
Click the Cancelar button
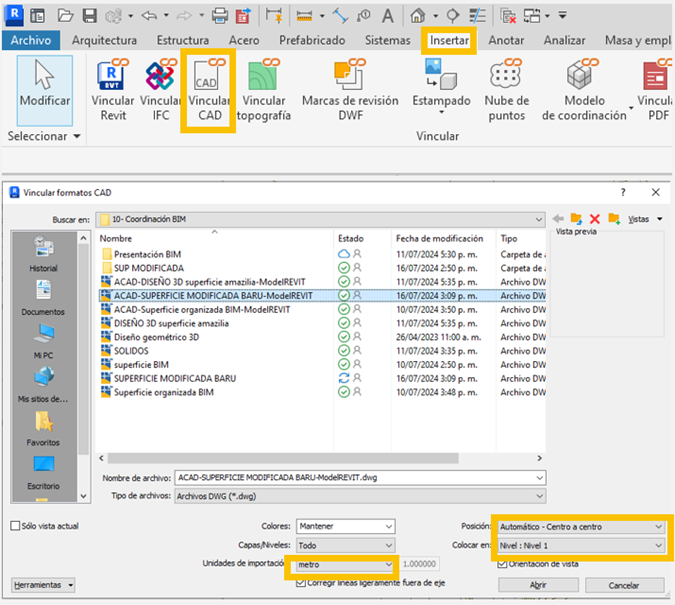pos(624,585)
